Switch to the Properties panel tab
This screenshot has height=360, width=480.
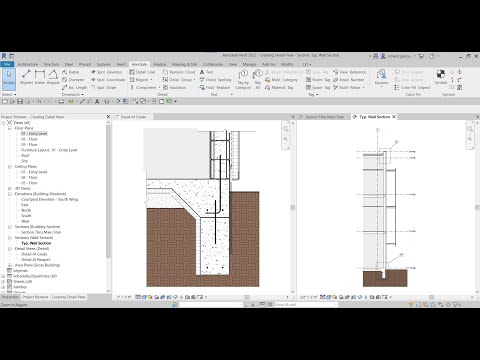[x=10, y=297]
